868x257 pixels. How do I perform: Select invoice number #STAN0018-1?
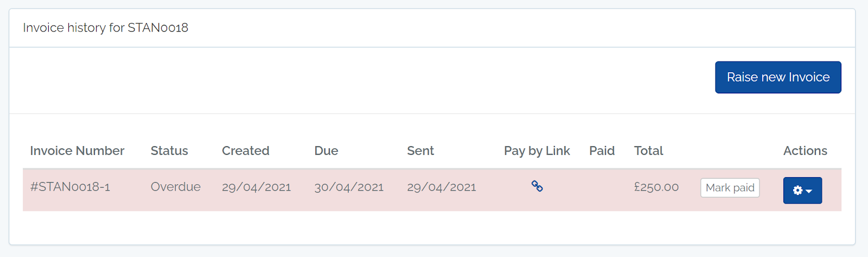click(70, 187)
